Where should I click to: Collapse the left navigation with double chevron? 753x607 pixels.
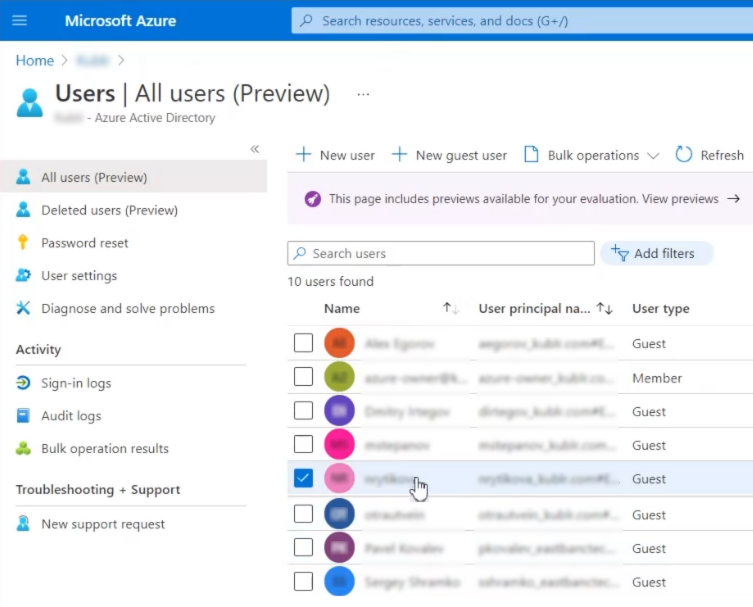[255, 149]
